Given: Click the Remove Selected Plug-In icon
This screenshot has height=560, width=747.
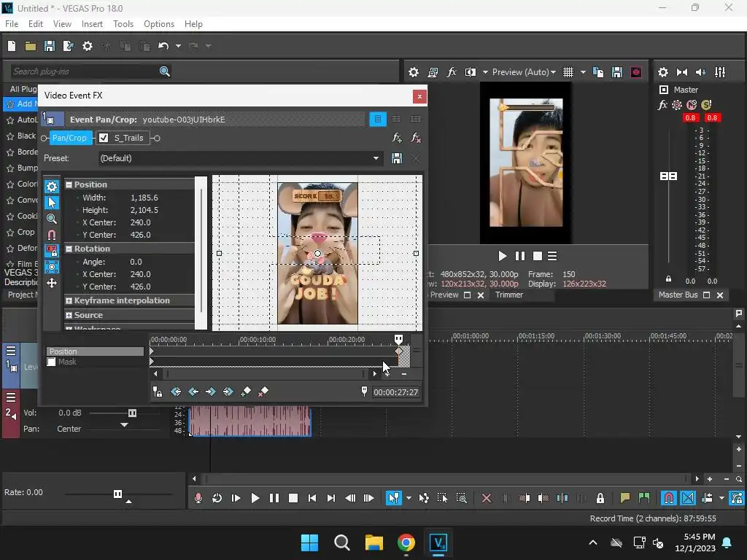Looking at the screenshot, I should [x=416, y=138].
